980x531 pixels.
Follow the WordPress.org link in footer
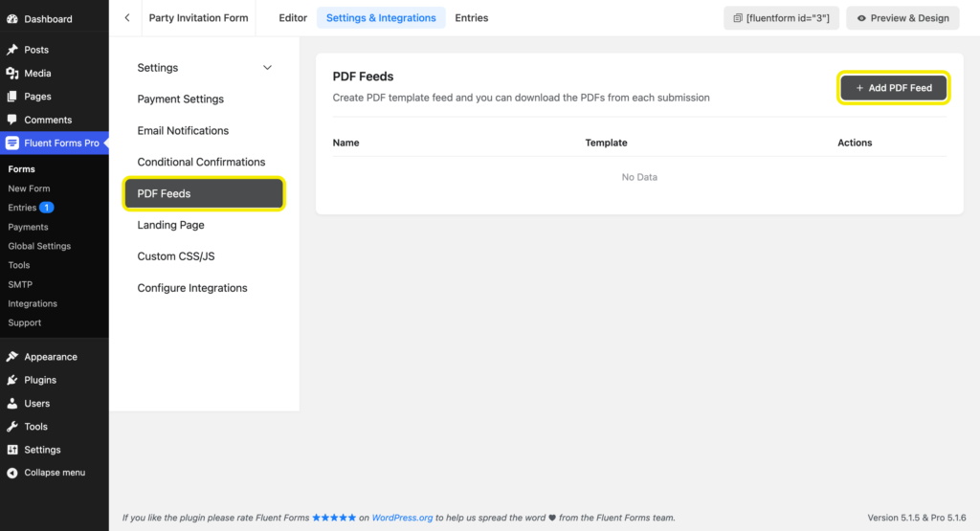point(402,518)
